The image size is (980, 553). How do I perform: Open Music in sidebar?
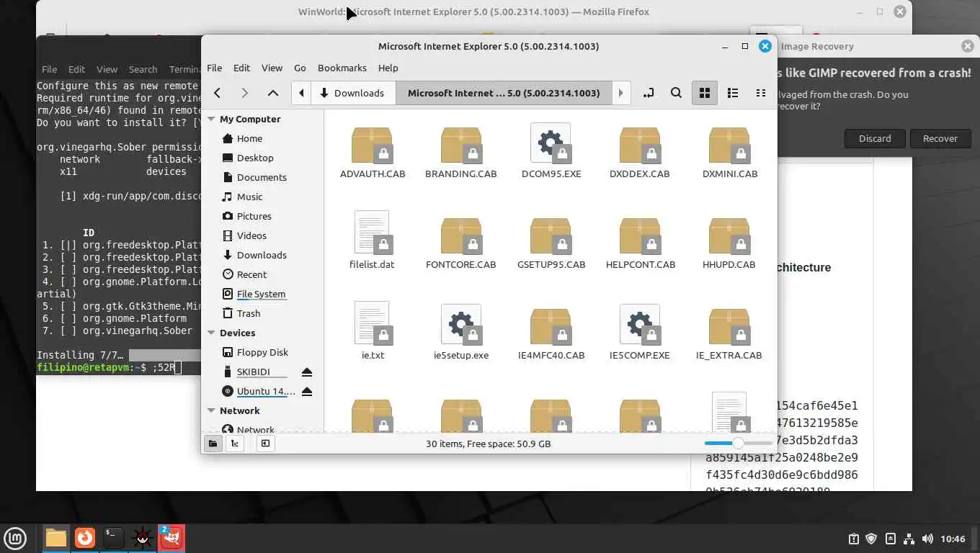point(249,197)
